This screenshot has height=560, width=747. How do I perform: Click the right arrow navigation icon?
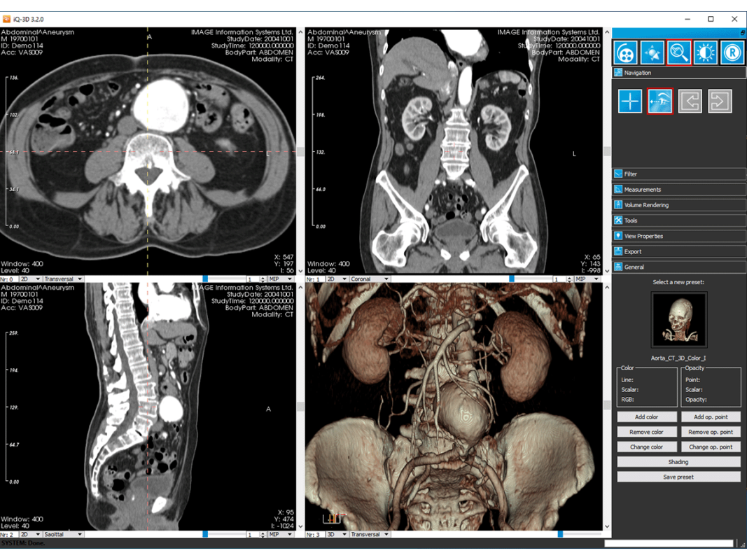coord(720,101)
